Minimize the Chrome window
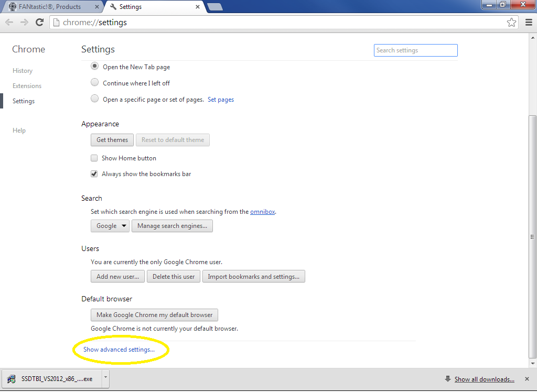 (489, 4)
